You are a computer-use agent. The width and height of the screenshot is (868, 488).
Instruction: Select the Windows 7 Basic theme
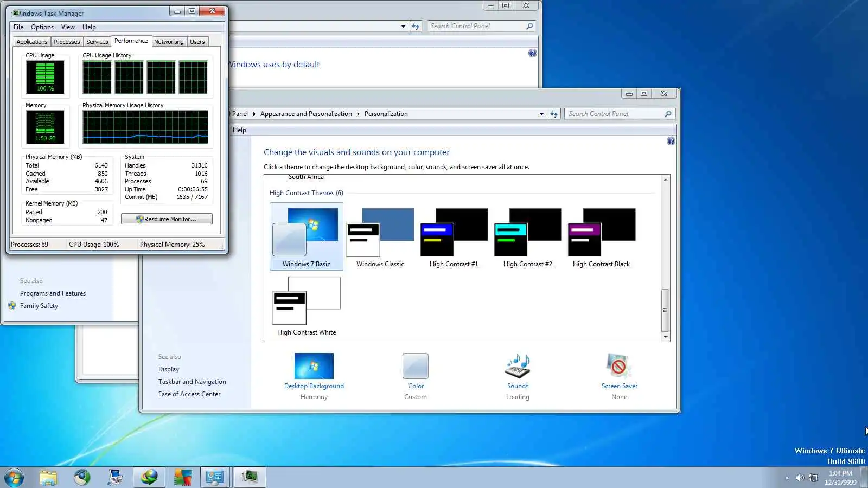(x=307, y=236)
